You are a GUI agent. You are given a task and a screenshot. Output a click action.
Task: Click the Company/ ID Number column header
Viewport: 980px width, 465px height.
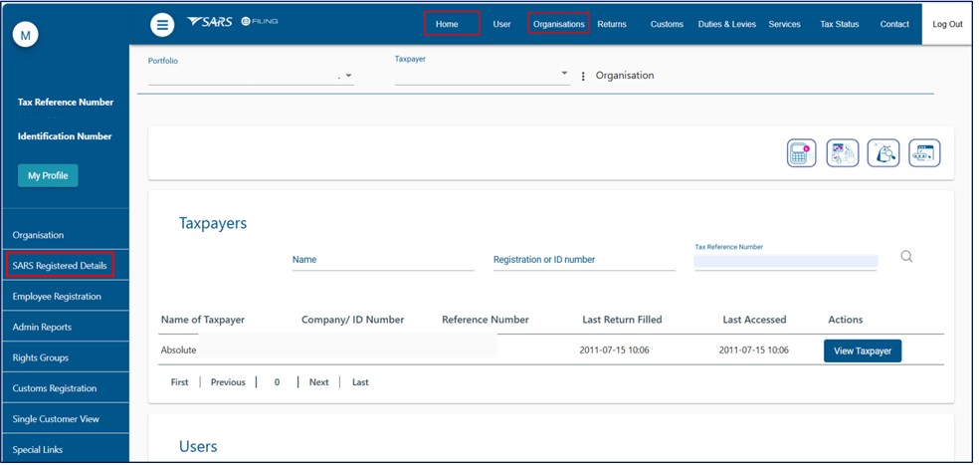(352, 320)
